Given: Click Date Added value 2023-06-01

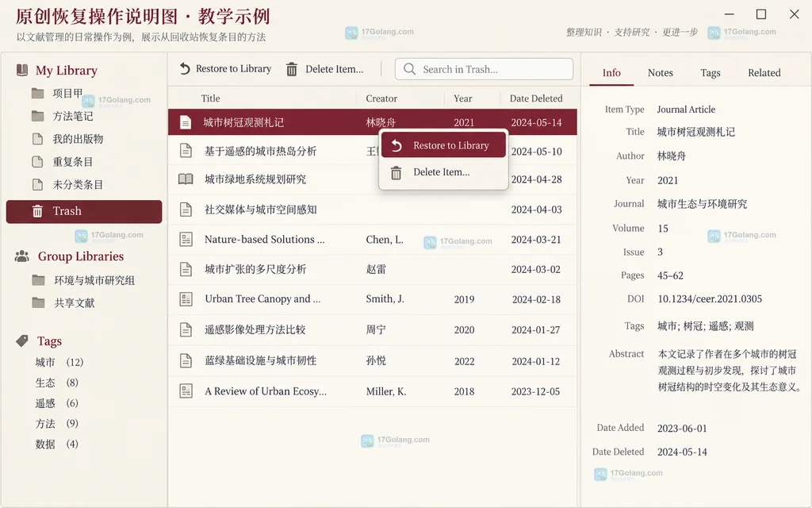Looking at the screenshot, I should pyautogui.click(x=682, y=429).
